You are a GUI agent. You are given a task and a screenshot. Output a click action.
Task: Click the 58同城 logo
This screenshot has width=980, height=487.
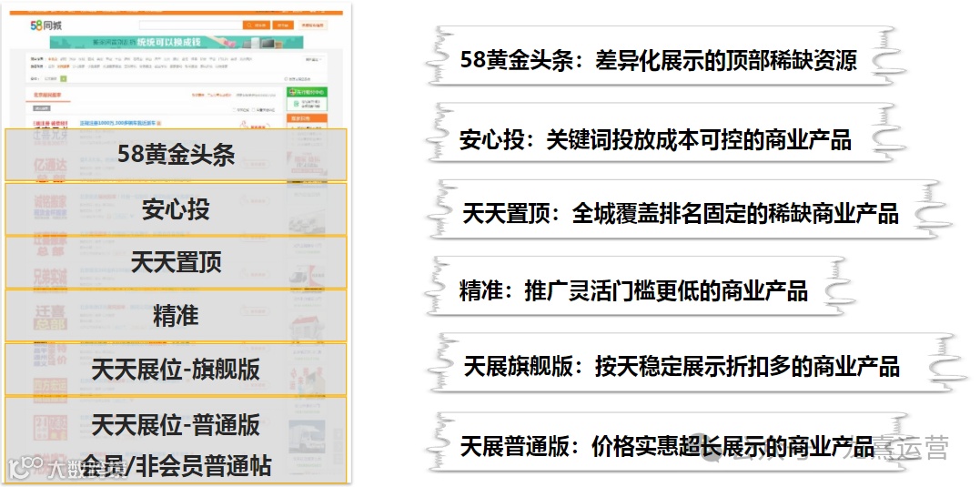45,25
